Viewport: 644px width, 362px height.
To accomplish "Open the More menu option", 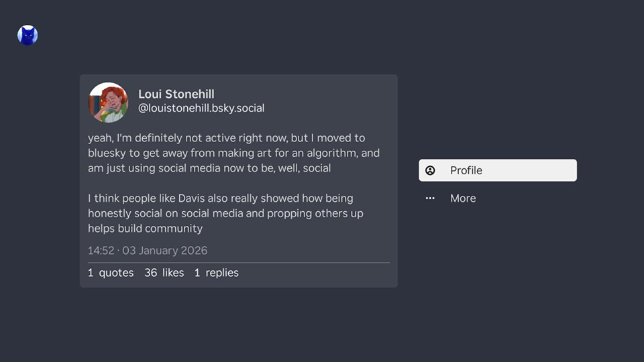I will click(x=463, y=198).
